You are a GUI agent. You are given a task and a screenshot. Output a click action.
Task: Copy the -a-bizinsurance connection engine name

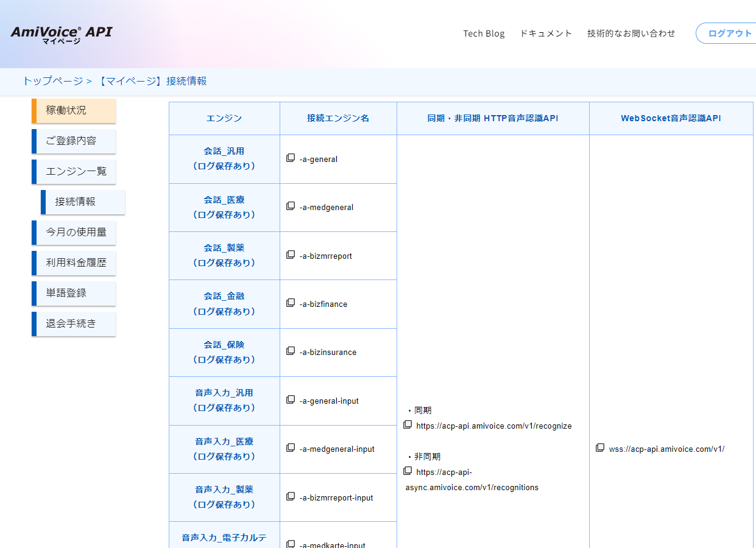(291, 350)
